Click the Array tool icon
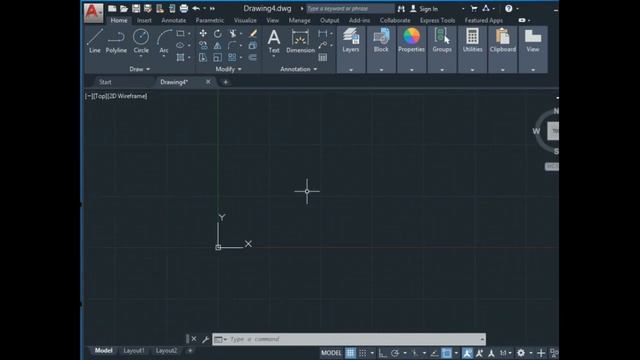This screenshot has height=360, width=640. pos(232,58)
